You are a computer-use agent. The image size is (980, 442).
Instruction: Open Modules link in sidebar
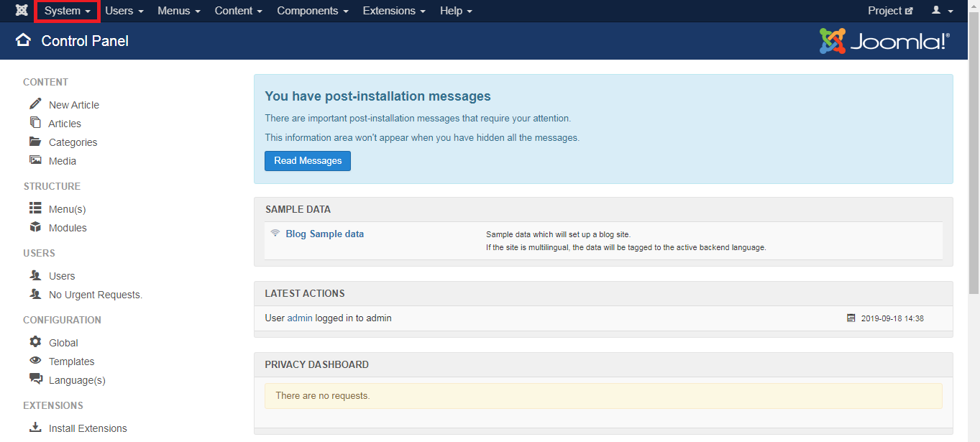[x=68, y=228]
